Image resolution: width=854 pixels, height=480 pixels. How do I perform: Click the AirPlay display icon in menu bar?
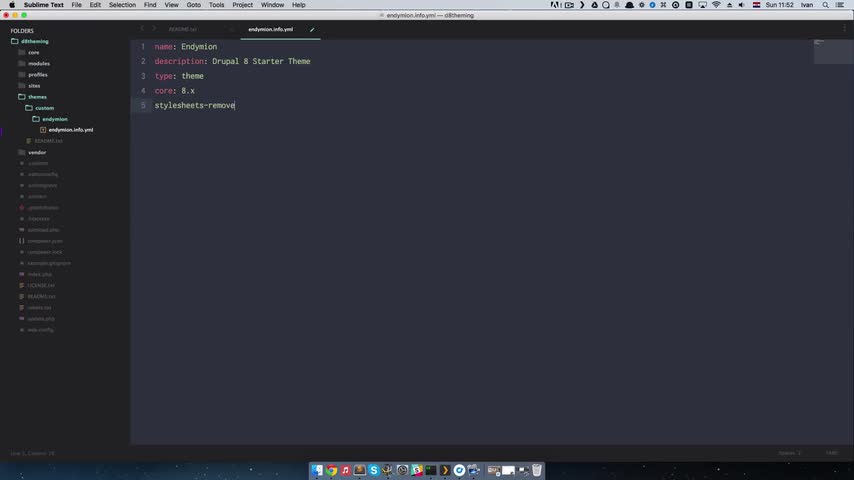tap(703, 5)
